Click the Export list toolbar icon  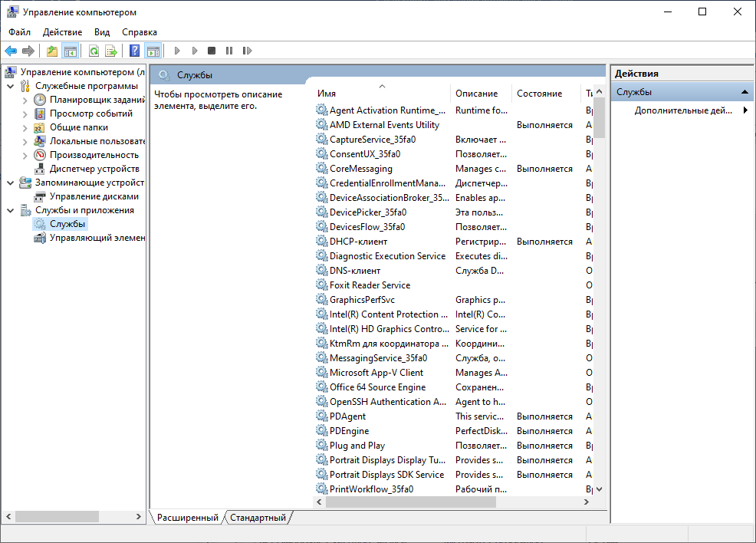point(111,51)
